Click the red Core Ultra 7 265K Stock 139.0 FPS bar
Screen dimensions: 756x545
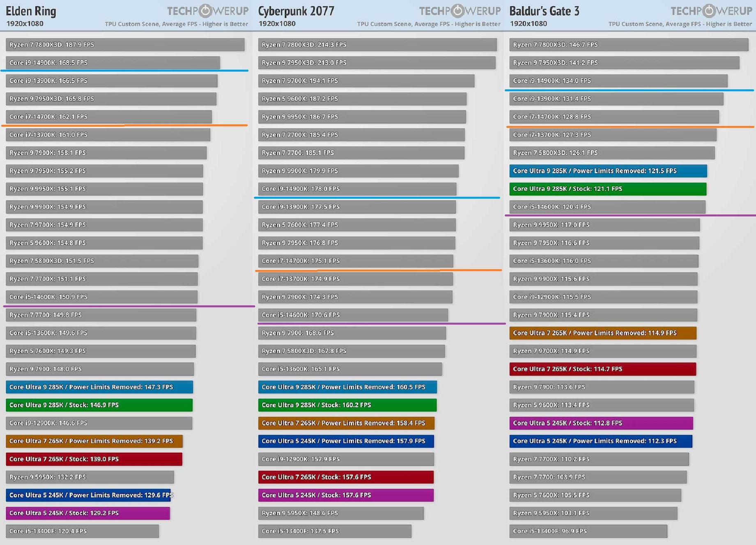[x=94, y=459]
